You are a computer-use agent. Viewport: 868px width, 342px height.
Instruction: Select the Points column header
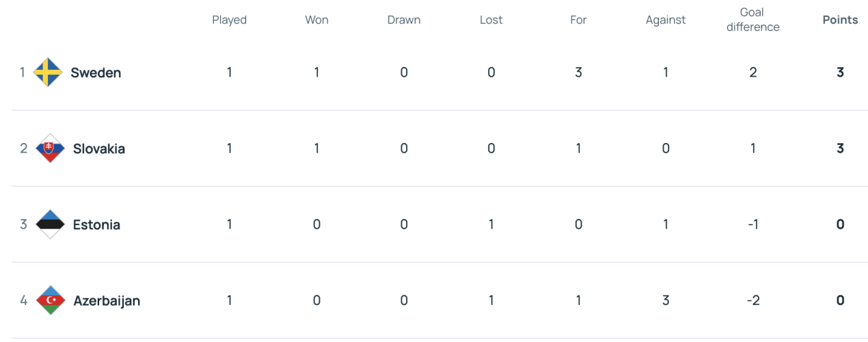pos(840,20)
